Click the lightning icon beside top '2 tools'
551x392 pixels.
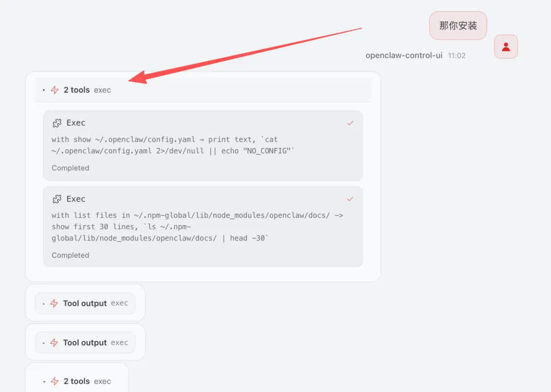[x=55, y=90]
